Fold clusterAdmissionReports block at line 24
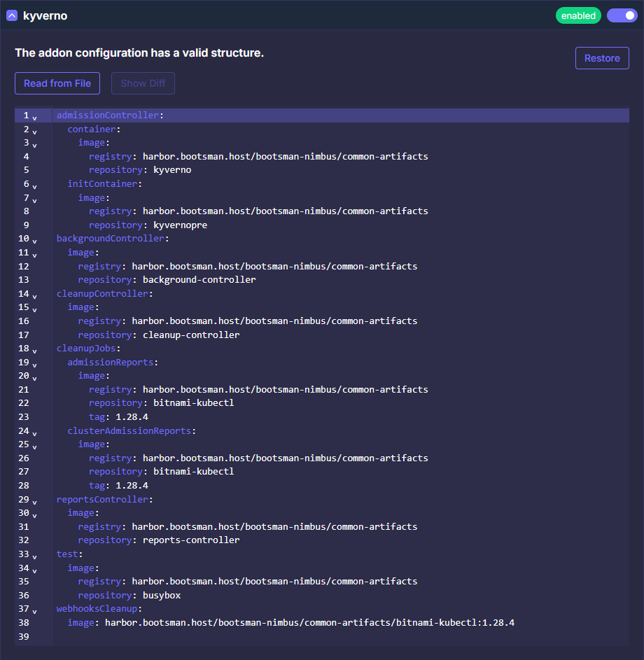 (35, 433)
